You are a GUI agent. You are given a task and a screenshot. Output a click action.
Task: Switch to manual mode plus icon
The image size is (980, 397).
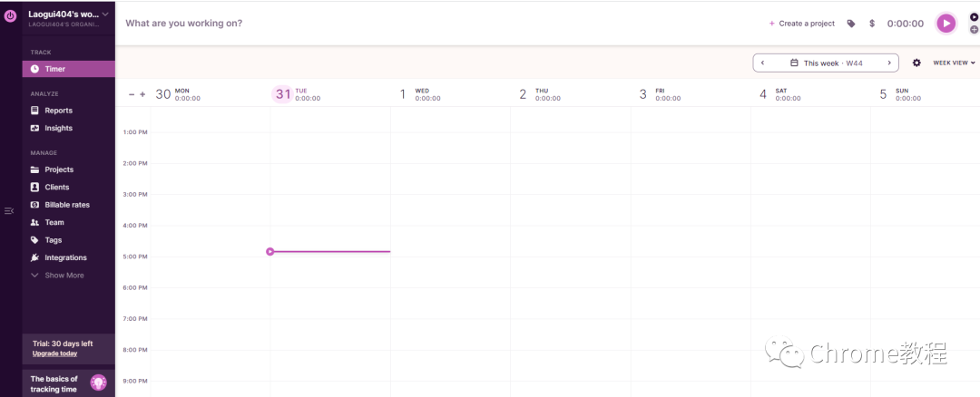[x=974, y=29]
